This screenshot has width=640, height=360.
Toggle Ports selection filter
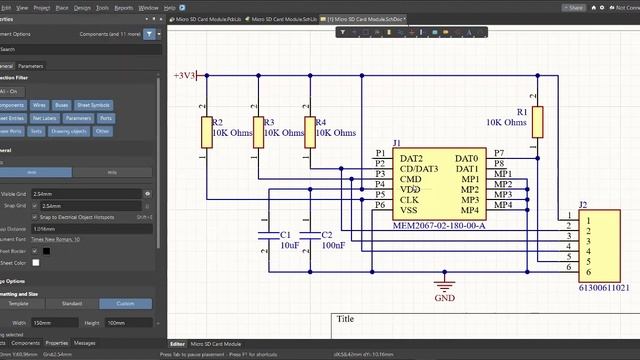coord(106,118)
